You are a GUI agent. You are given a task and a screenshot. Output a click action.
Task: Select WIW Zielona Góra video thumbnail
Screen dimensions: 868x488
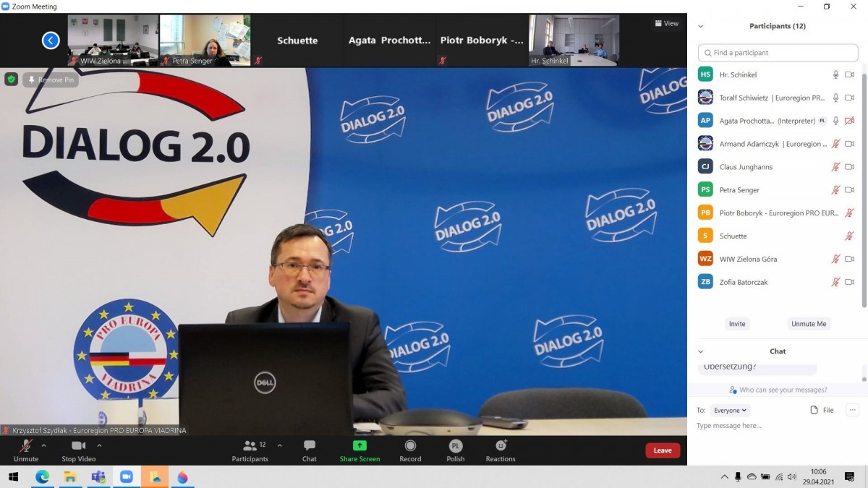(x=113, y=40)
